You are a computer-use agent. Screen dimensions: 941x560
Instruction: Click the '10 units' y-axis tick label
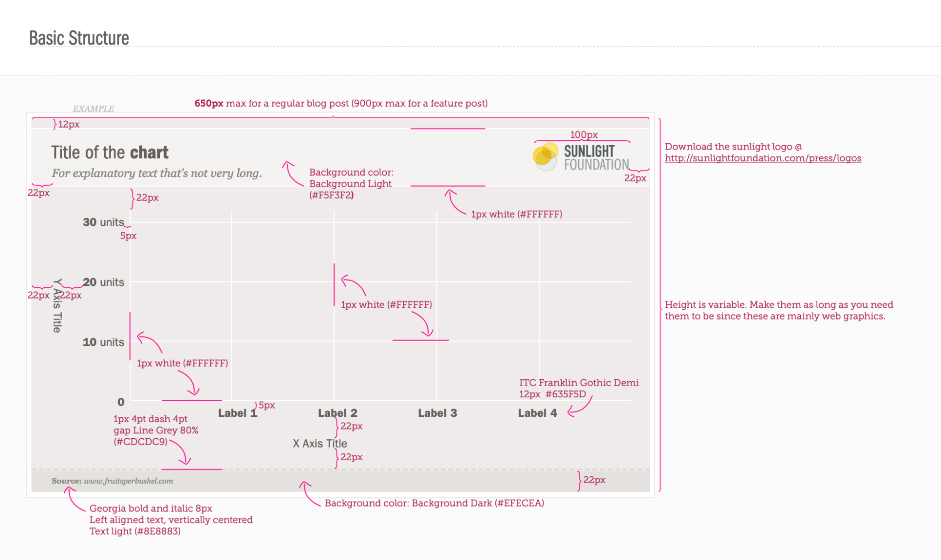tap(103, 342)
